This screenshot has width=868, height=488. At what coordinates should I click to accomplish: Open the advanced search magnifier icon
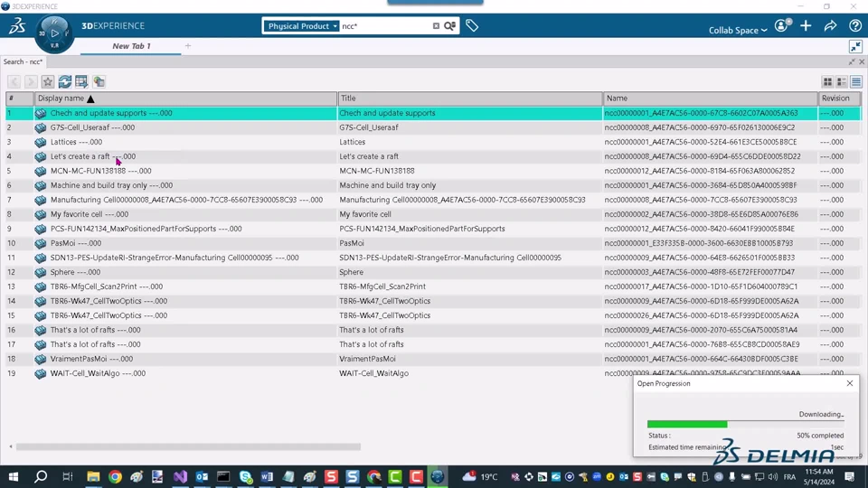450,26
